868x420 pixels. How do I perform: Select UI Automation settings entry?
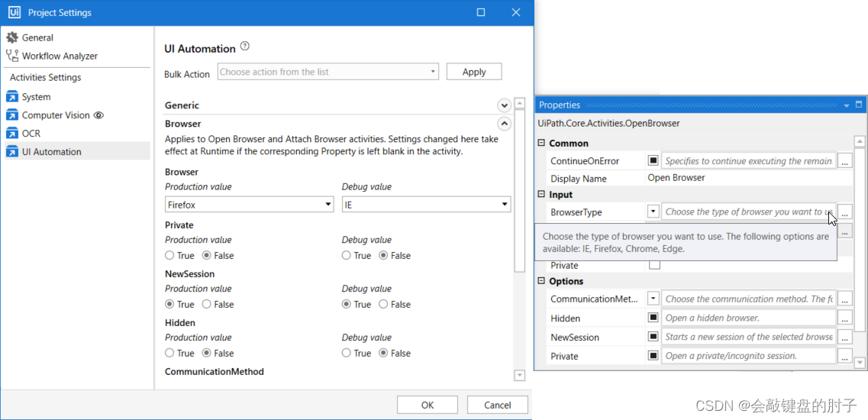(x=78, y=152)
